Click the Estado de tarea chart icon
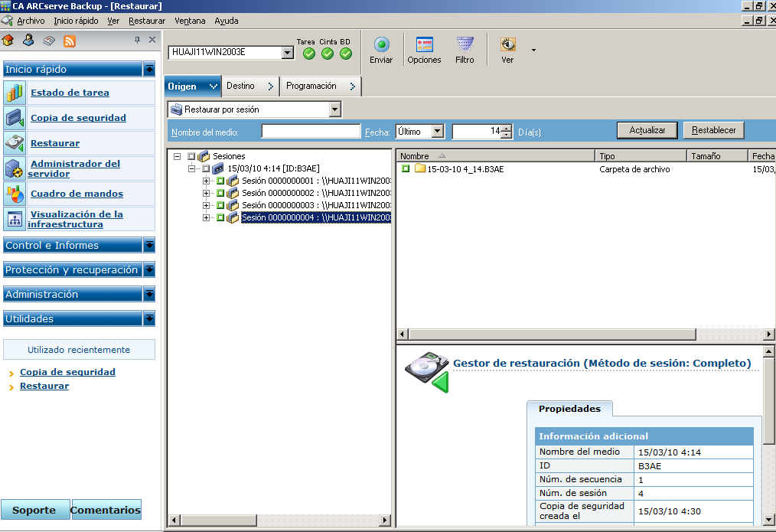This screenshot has width=776, height=532. [x=15, y=93]
